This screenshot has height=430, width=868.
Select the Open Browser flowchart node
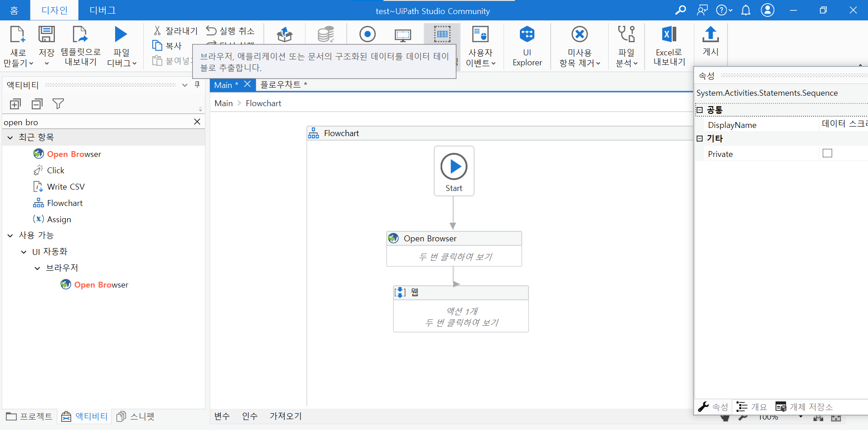[x=454, y=249]
